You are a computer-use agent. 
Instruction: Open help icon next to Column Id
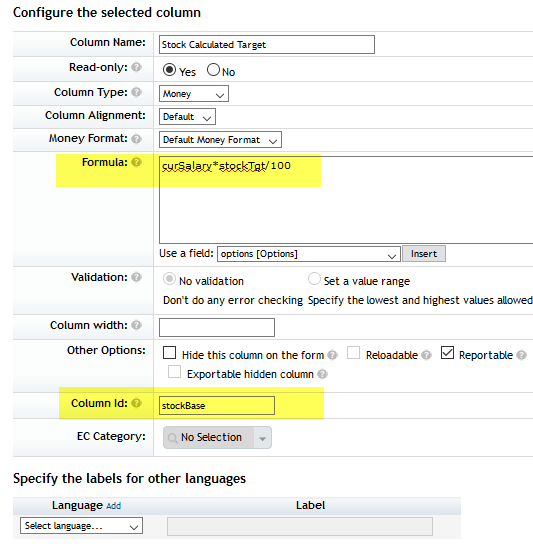click(x=136, y=403)
